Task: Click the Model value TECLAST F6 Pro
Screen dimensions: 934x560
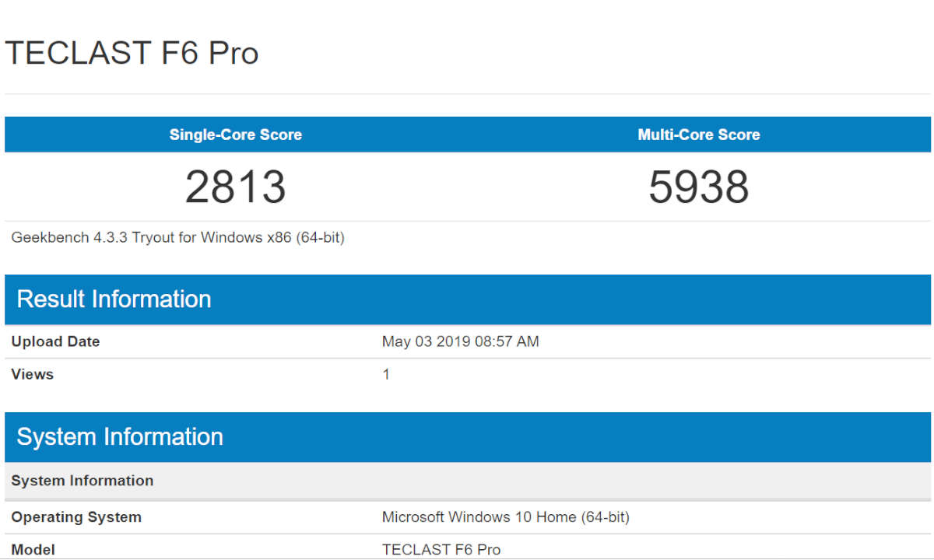Action: coord(441,550)
